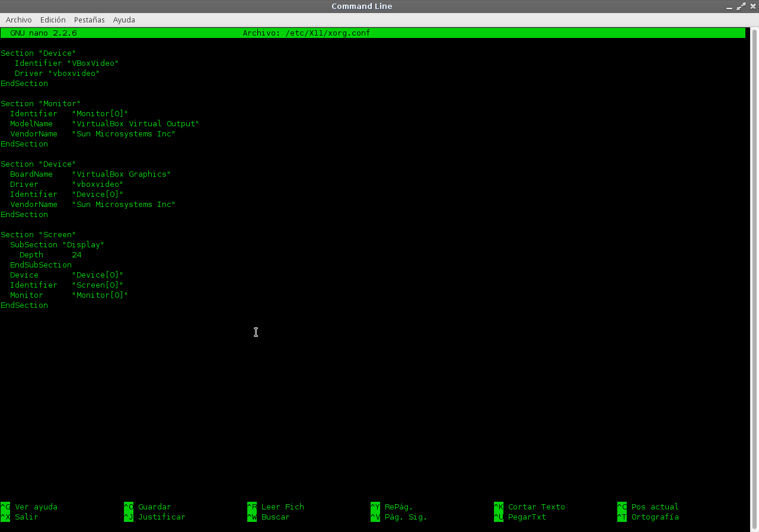The image size is (759, 532).
Task: Click the VendorName line in the Monitor section
Action: coord(93,133)
